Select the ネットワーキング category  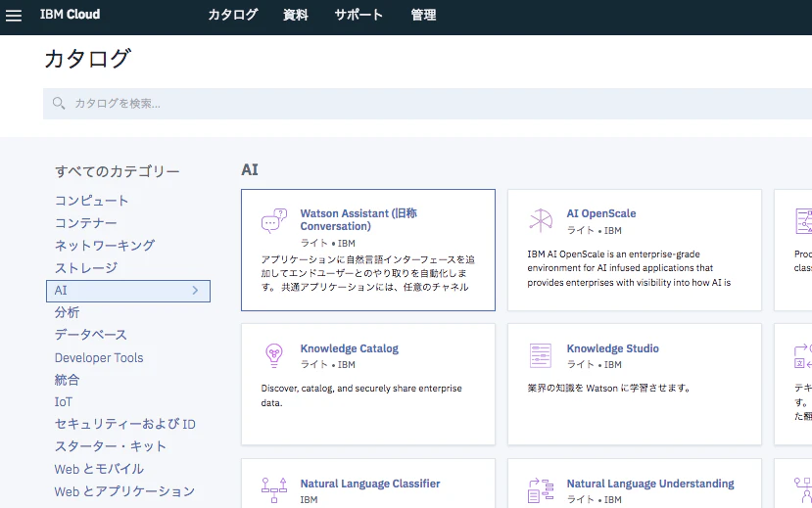tap(105, 246)
